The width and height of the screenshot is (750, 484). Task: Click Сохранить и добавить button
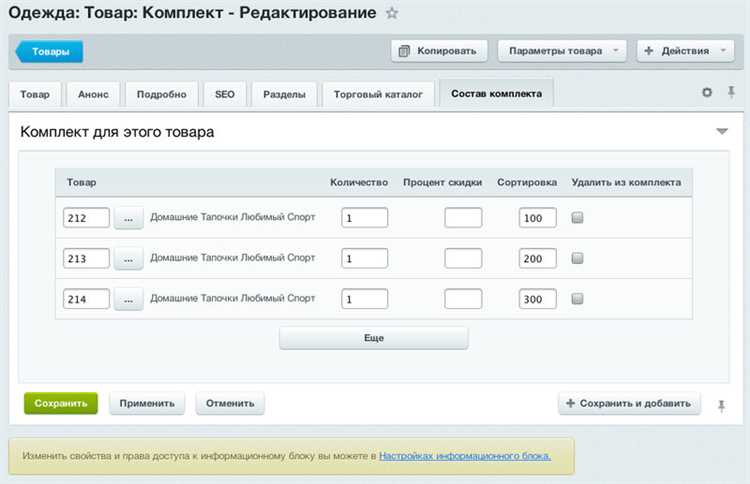(629, 404)
